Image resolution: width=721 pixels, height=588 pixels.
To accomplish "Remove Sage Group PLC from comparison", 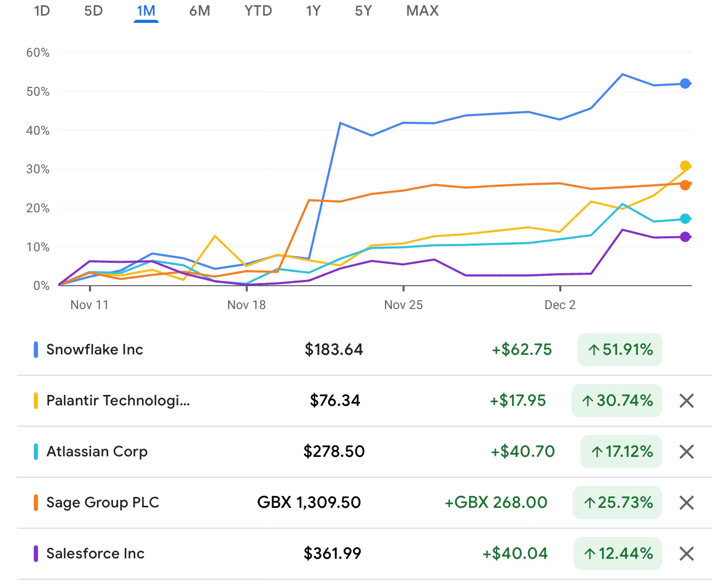I will (x=687, y=503).
